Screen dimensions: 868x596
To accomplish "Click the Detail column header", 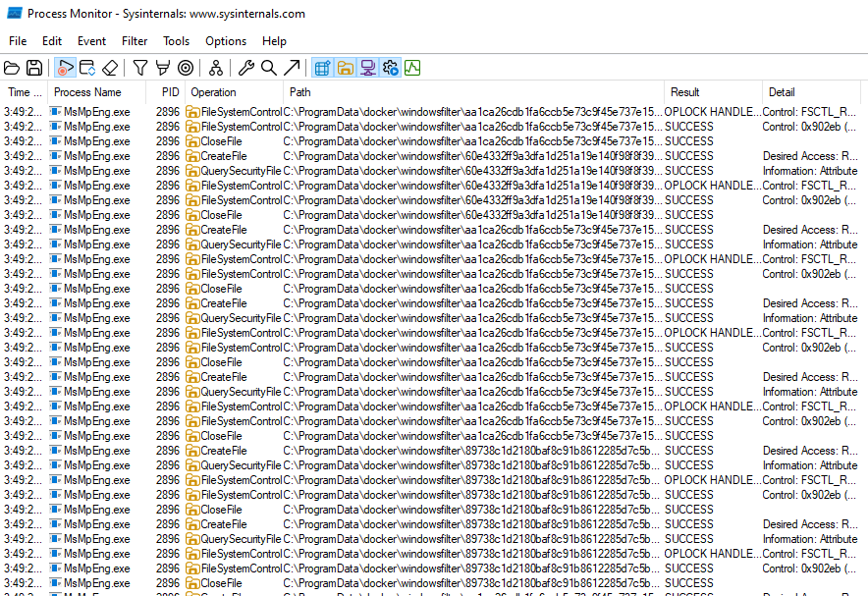I will coord(811,92).
